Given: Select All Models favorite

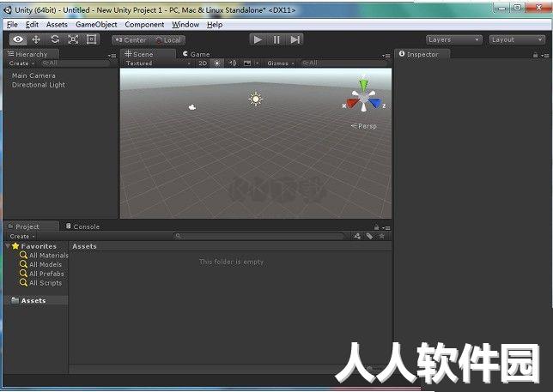Looking at the screenshot, I should [40, 264].
